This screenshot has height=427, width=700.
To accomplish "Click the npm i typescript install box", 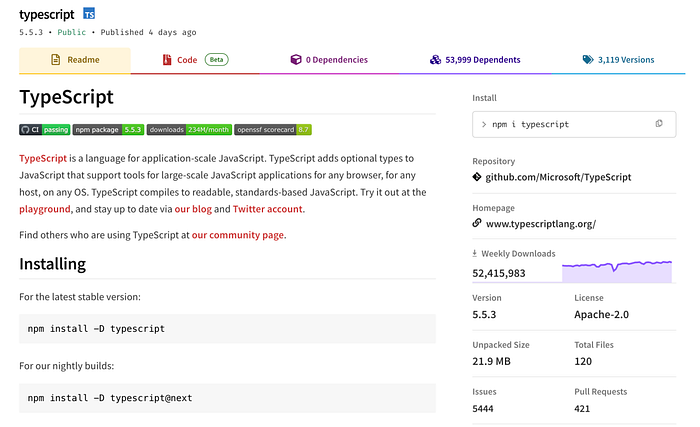I will tap(574, 124).
